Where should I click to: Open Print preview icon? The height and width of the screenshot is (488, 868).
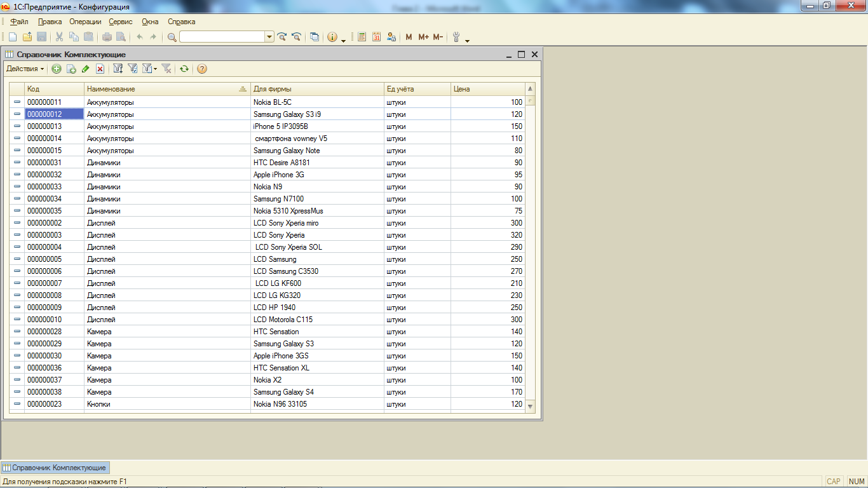(x=121, y=37)
